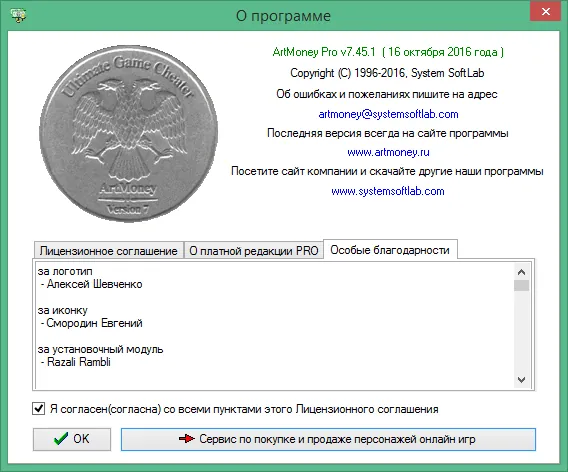
Task: Visit the www.artmoney.ru link
Action: pos(388,152)
